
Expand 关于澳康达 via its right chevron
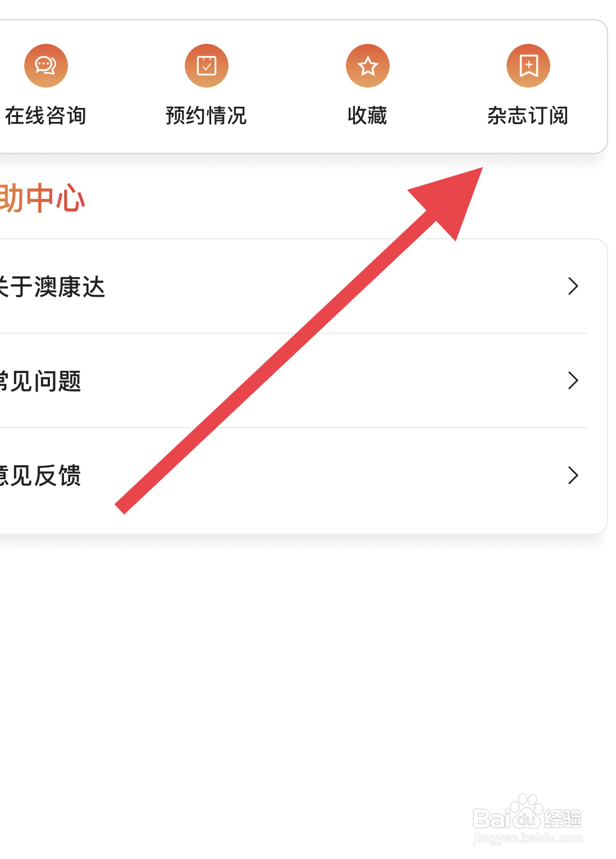(573, 286)
